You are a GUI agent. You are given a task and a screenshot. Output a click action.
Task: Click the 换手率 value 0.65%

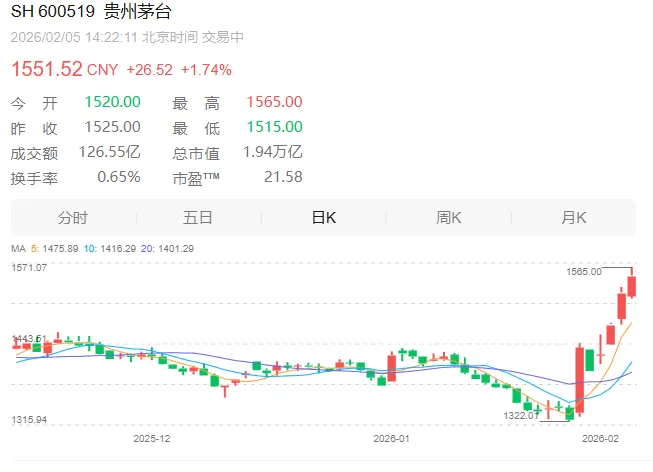click(119, 177)
